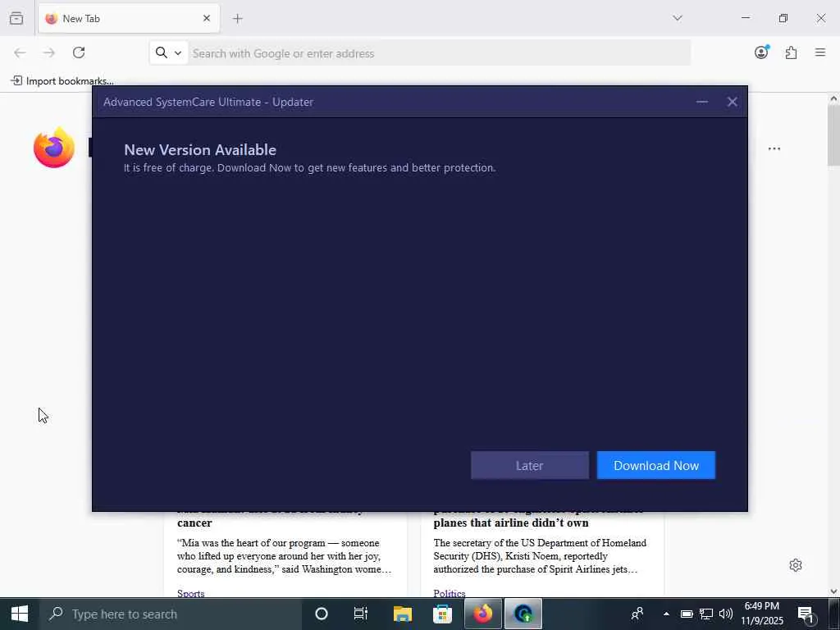The height and width of the screenshot is (630, 840).
Task: Switch to Advanced SystemCare updater on taskbar
Action: click(x=523, y=614)
